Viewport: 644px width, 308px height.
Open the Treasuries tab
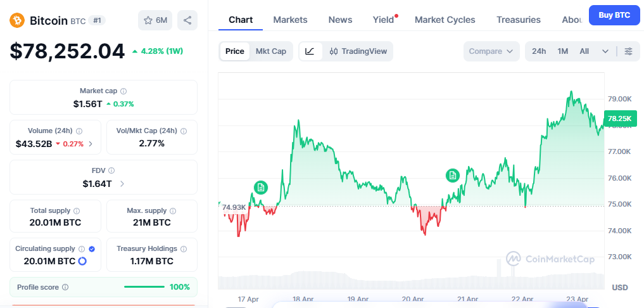click(519, 20)
